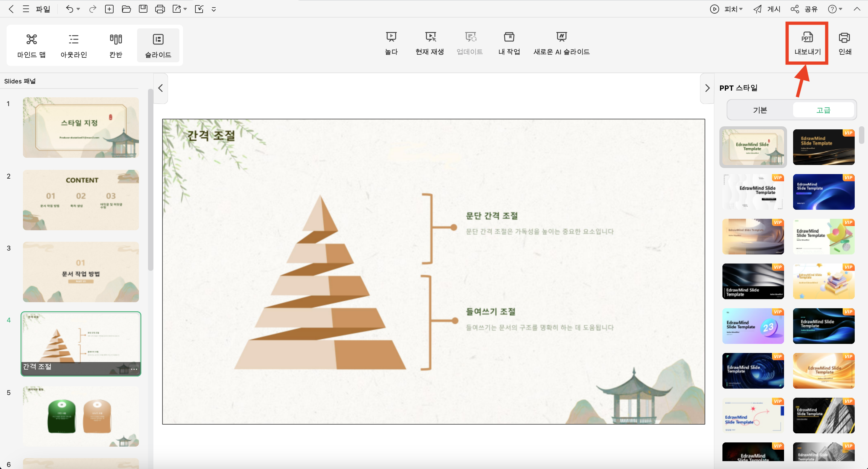Expand the undo history dropdown arrow
The image size is (868, 469).
(78, 9)
